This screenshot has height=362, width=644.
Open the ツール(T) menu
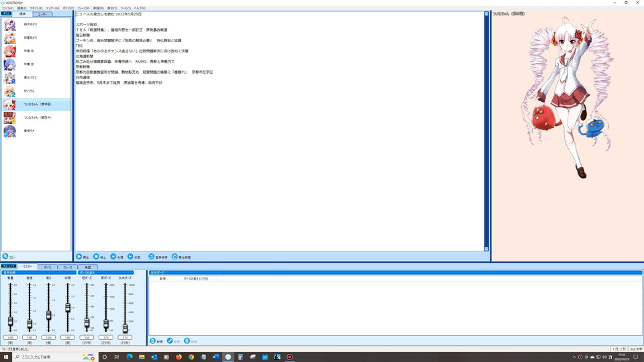pyautogui.click(x=125, y=8)
